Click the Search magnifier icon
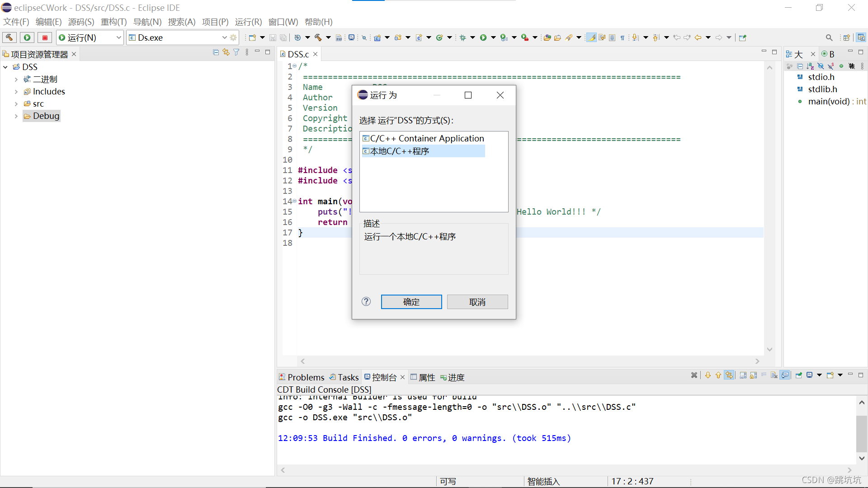868x488 pixels. click(x=829, y=38)
